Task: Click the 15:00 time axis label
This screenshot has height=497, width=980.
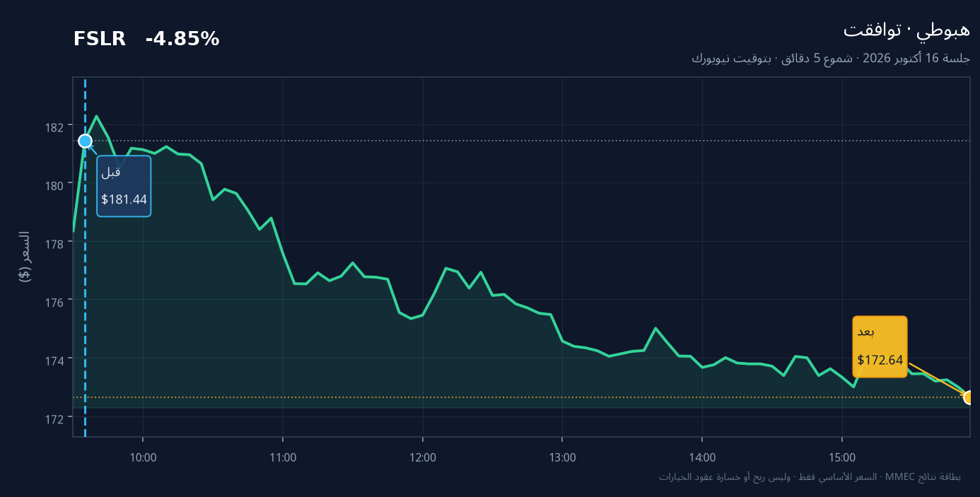Action: tap(842, 457)
